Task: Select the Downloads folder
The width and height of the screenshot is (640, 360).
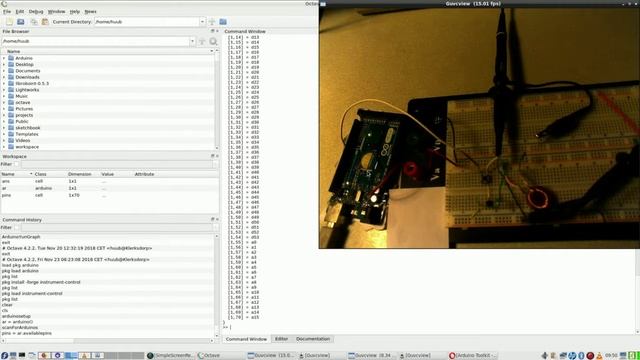Action: pyautogui.click(x=27, y=77)
